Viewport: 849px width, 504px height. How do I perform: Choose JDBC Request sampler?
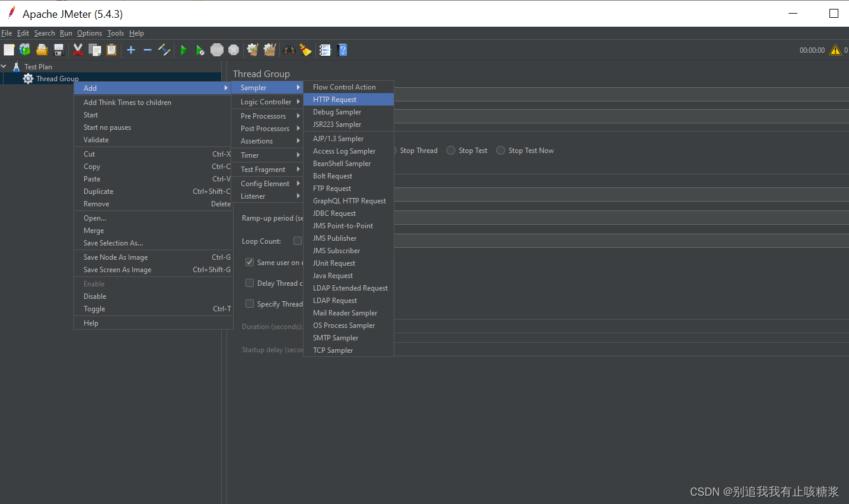(x=349, y=213)
